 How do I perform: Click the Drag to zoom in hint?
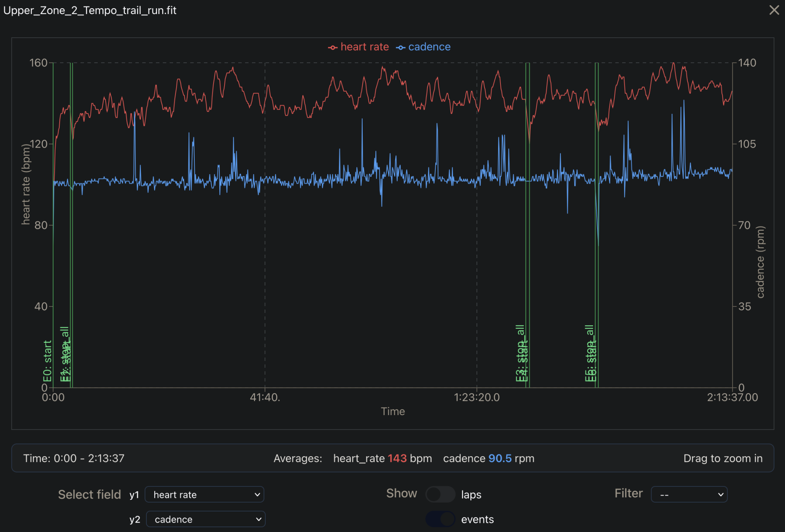(723, 458)
